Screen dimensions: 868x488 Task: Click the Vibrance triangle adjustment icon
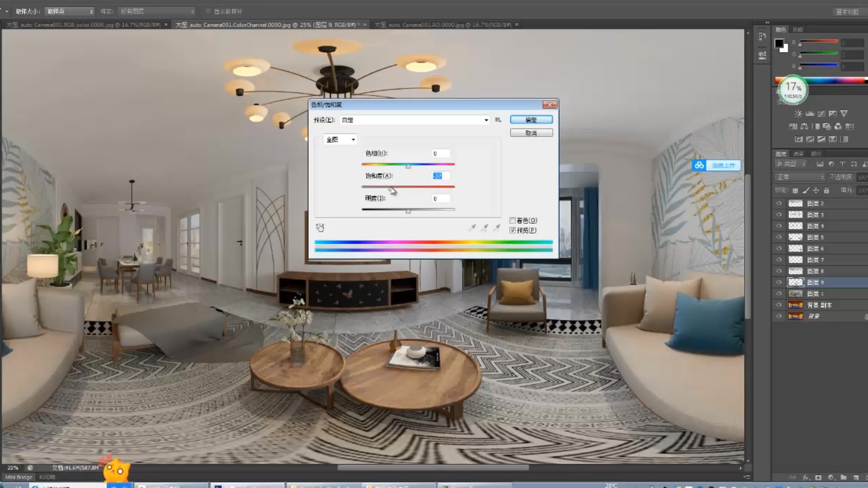[844, 113]
